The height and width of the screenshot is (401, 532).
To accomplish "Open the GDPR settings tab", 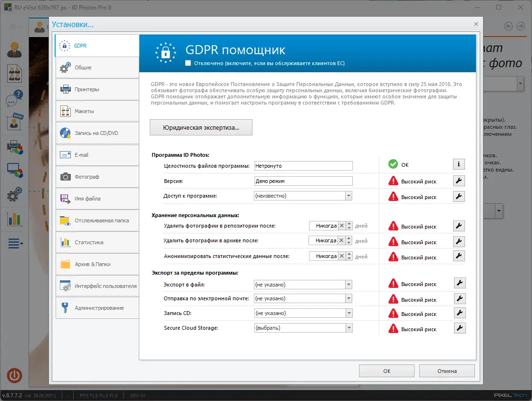I will coord(97,46).
